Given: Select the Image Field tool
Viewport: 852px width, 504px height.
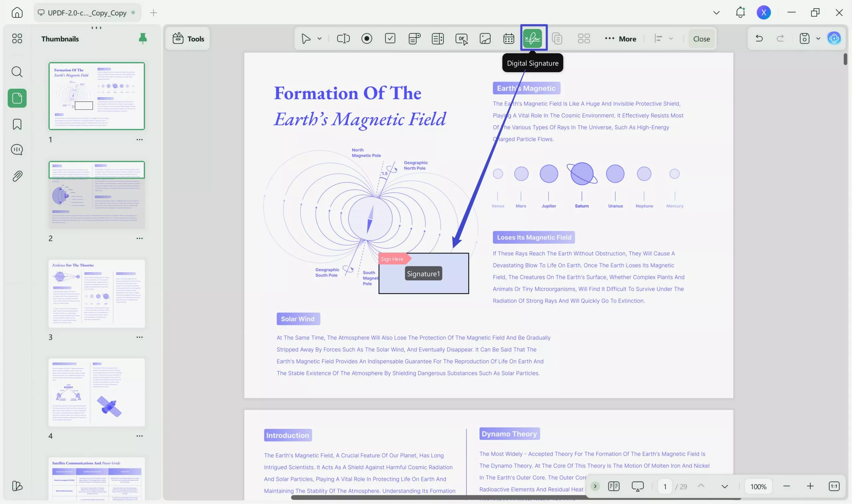Looking at the screenshot, I should pos(485,38).
